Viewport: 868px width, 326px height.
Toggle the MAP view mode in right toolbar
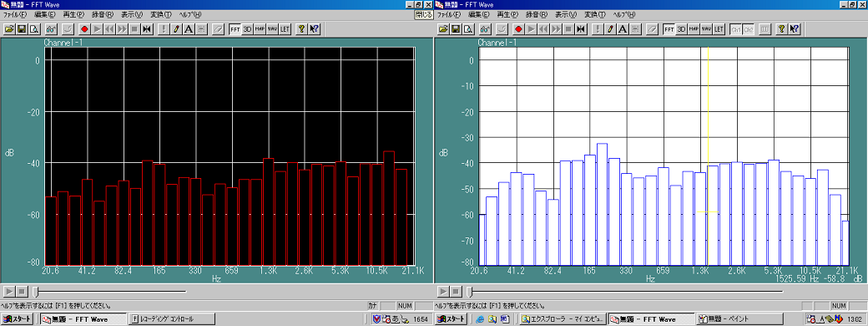pyautogui.click(x=694, y=28)
